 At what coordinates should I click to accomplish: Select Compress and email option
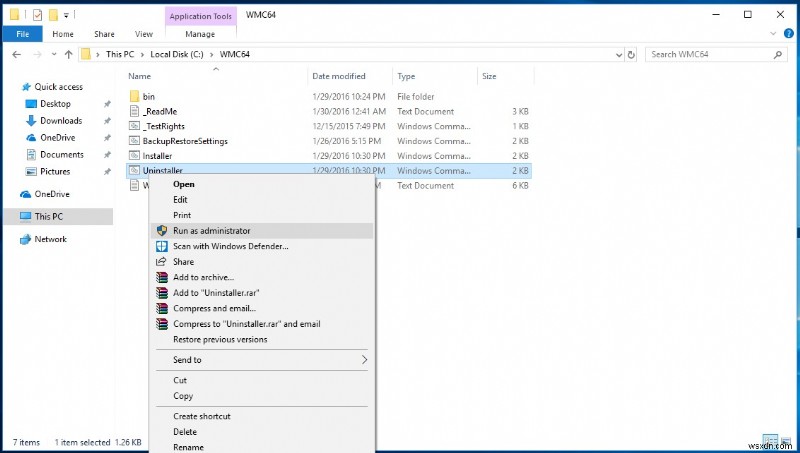[262, 308]
